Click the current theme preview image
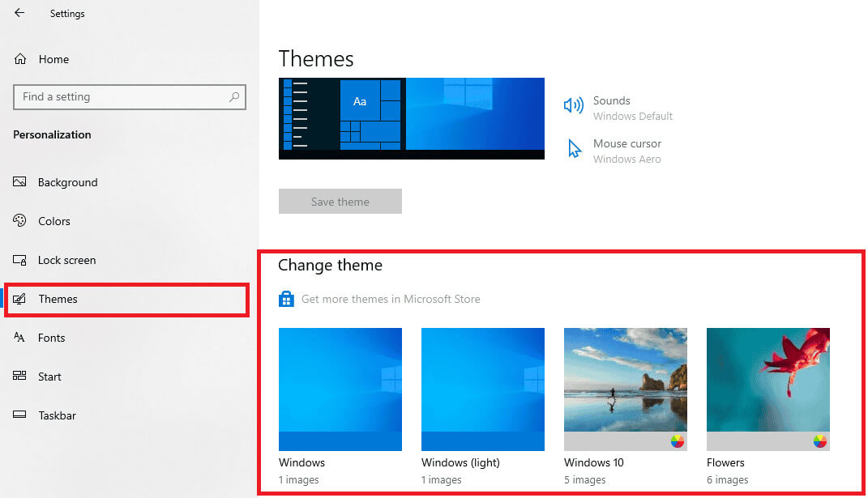Viewport: 868px width, 498px height. 411,118
